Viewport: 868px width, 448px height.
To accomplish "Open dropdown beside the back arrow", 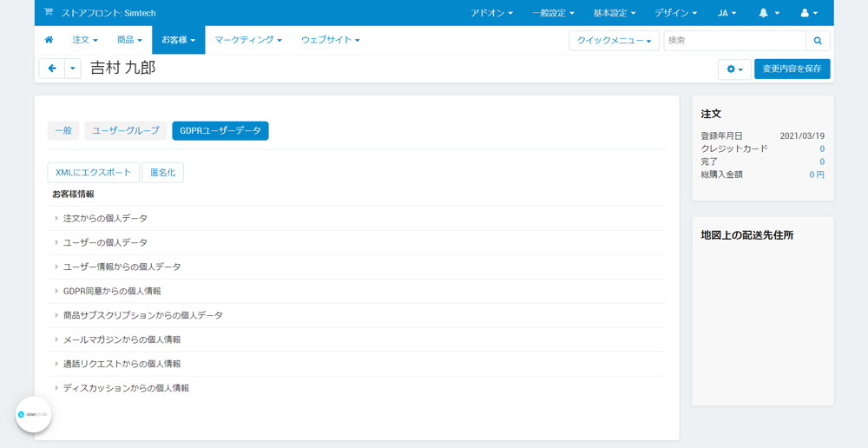I will [73, 69].
